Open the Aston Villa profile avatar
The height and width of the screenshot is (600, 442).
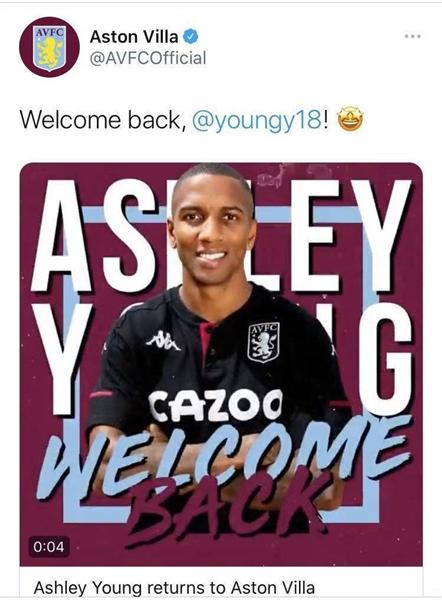tap(49, 47)
